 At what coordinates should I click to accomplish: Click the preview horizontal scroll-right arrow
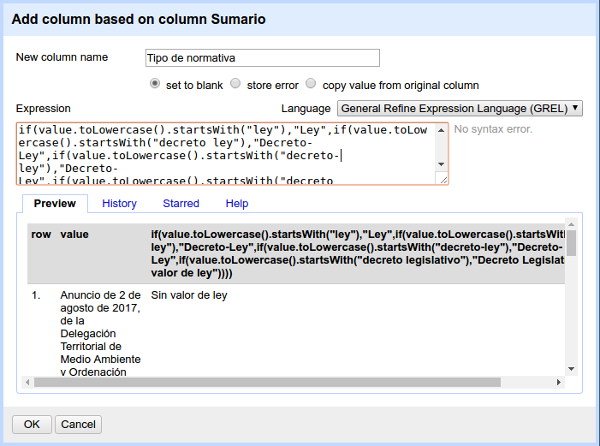point(558,382)
